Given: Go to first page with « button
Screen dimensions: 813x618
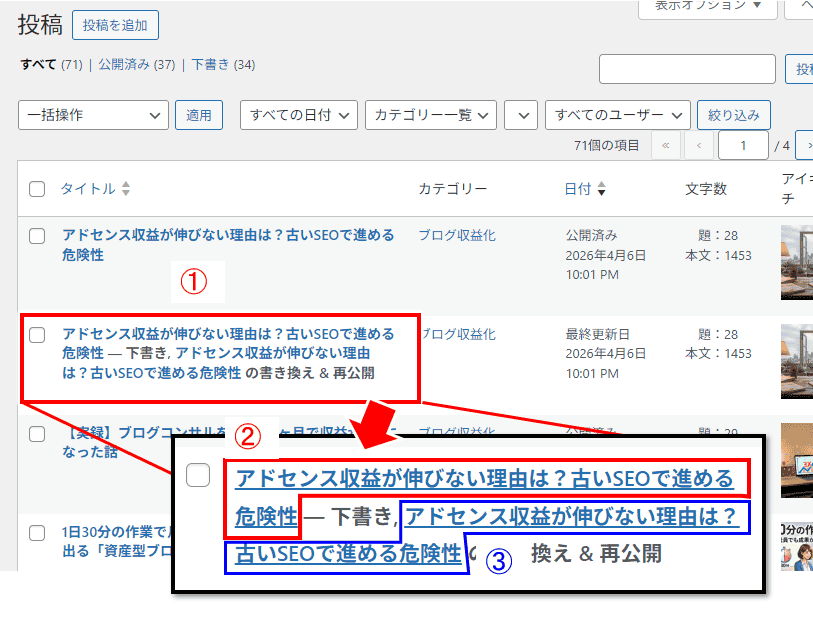Looking at the screenshot, I should 665,145.
